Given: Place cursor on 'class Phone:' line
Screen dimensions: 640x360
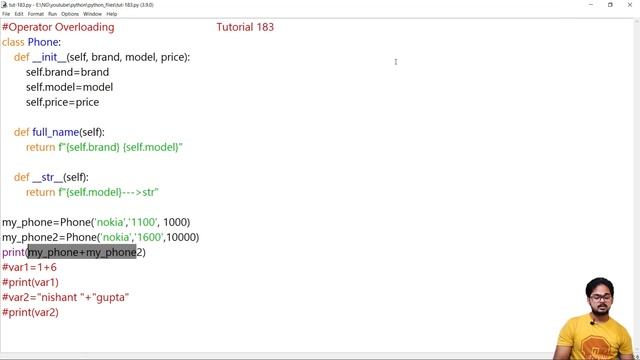Looking at the screenshot, I should pos(31,42).
